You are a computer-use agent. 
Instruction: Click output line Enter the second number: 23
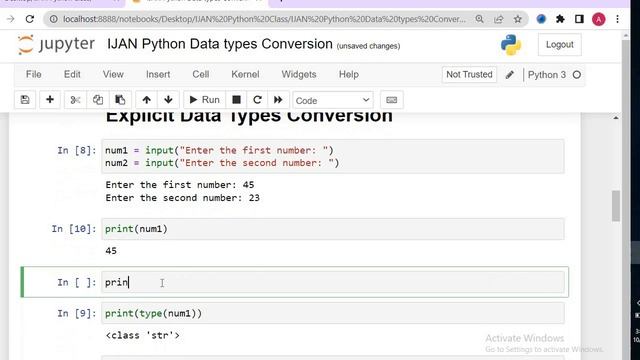[182, 198]
